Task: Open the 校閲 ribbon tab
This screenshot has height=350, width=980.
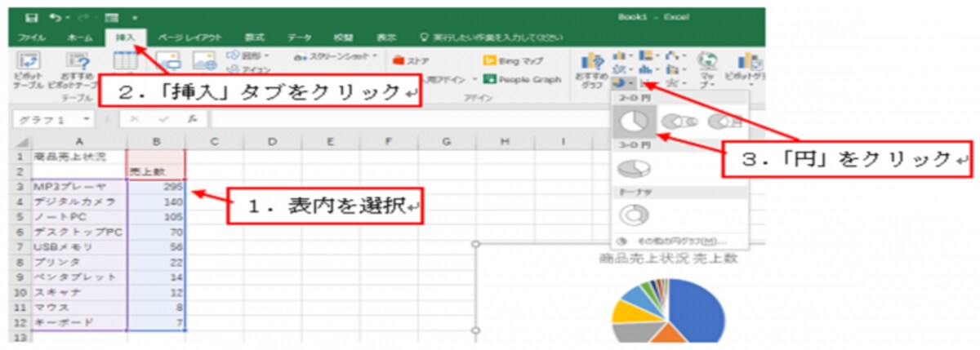Action: coord(342,38)
